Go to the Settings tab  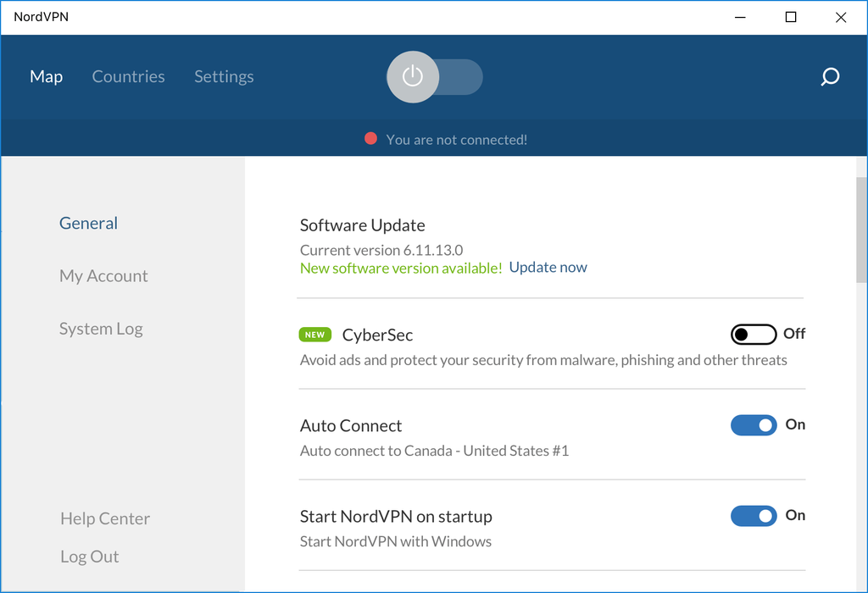coord(224,76)
